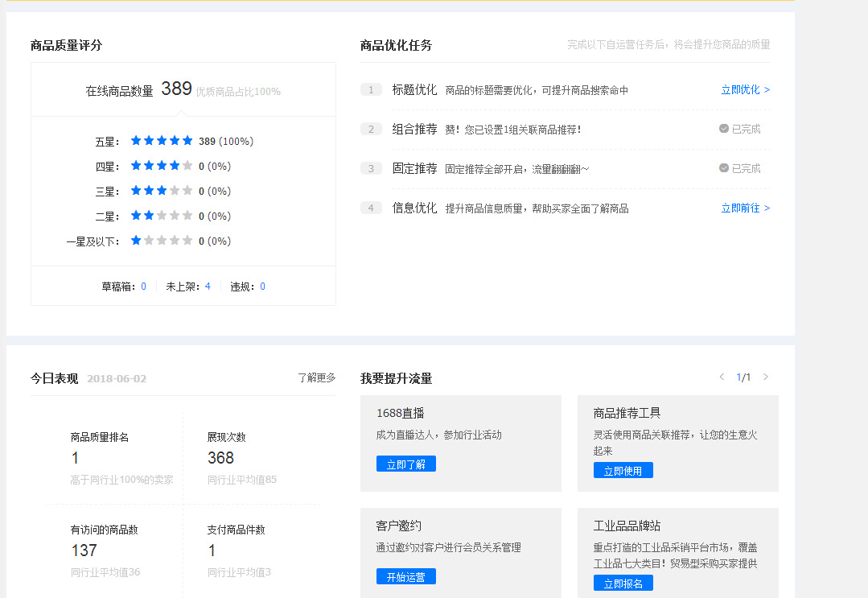This screenshot has height=598, width=868.
Task: Click 已完成 status for 固定推荐
Action: click(x=747, y=168)
